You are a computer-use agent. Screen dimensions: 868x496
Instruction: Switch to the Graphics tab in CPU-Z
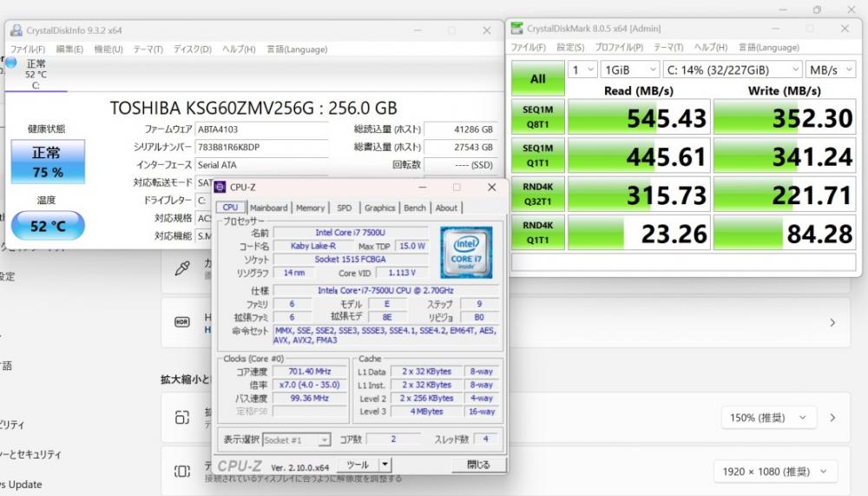point(380,208)
